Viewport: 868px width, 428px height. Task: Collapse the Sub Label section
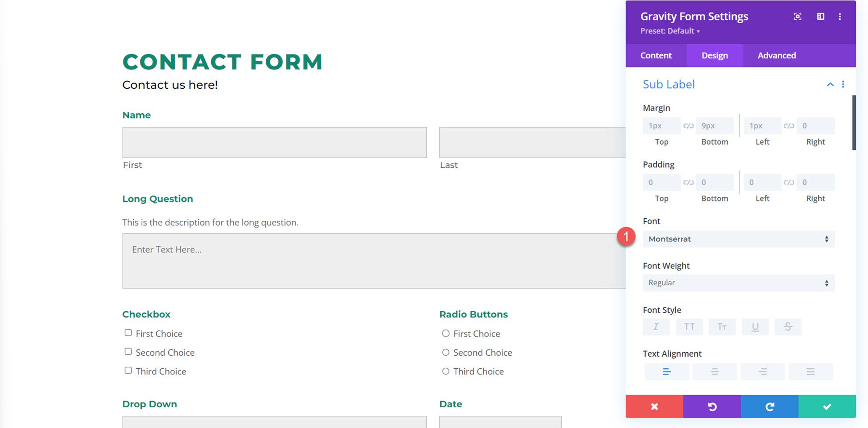(830, 84)
